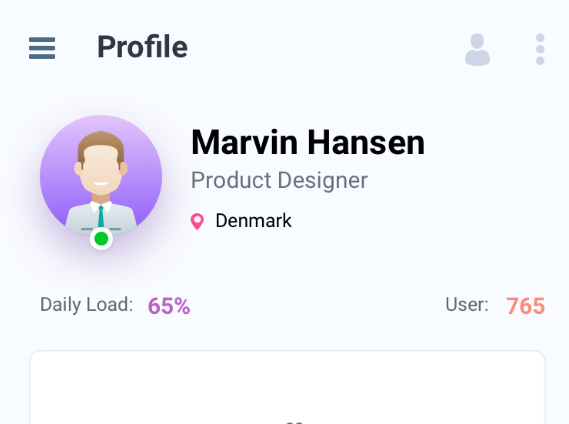Click the Marvin Hansen name heading
The image size is (569, 424).
click(308, 142)
